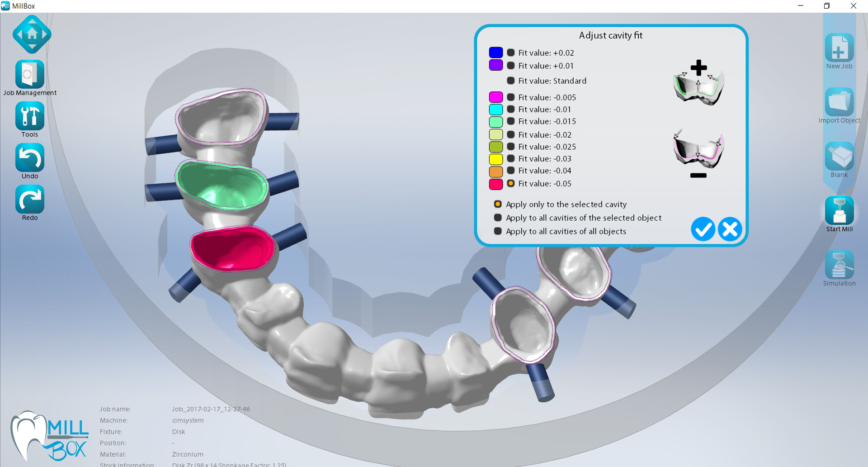
Task: Open the Simulation icon
Action: click(x=839, y=265)
